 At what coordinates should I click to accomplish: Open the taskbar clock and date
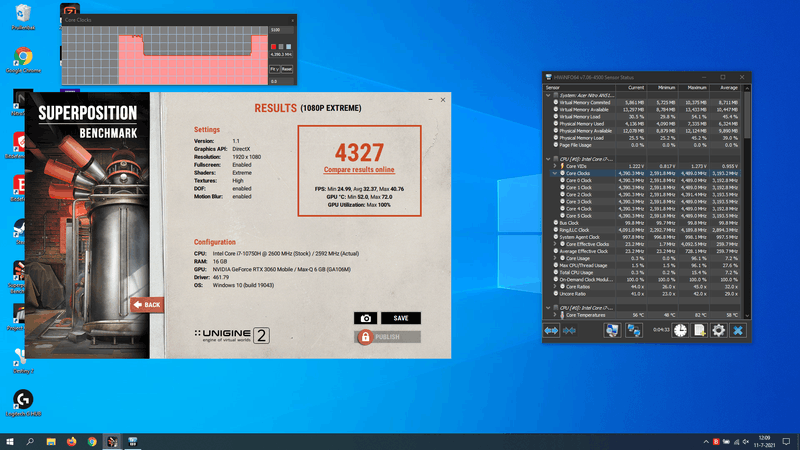pyautogui.click(x=764, y=442)
